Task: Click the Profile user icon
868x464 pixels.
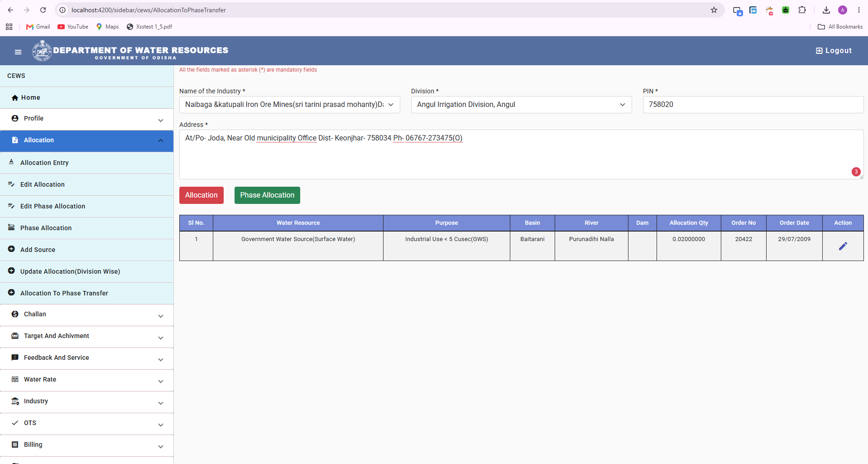Action: click(15, 118)
